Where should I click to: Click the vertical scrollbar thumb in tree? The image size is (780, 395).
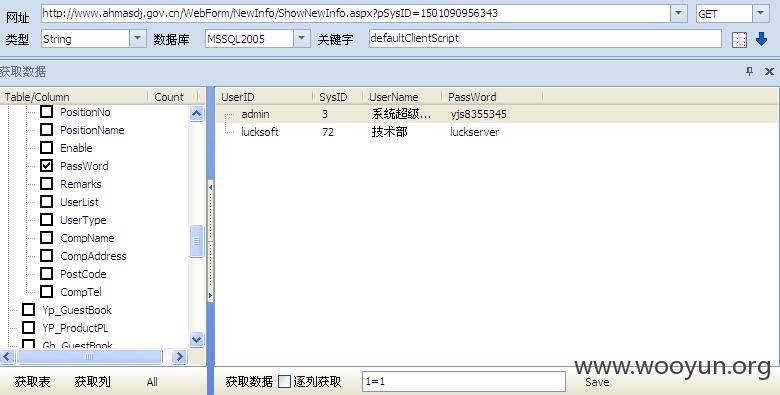(196, 241)
